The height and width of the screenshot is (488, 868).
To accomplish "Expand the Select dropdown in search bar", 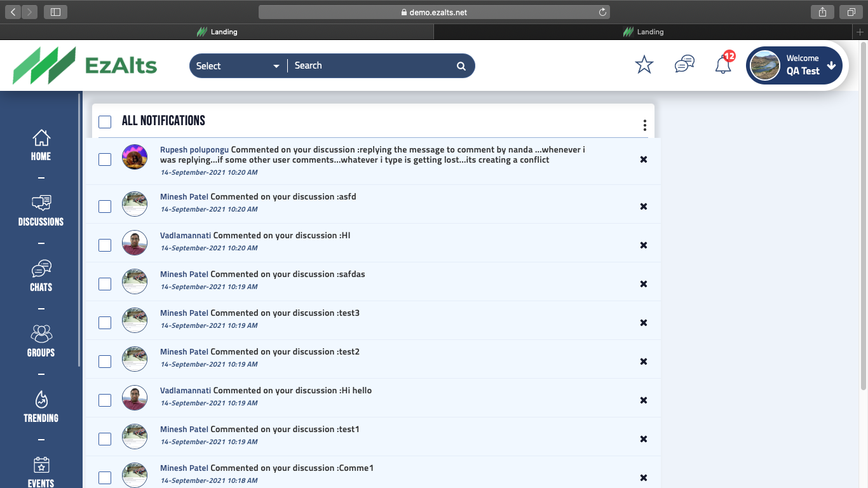I will (x=238, y=66).
